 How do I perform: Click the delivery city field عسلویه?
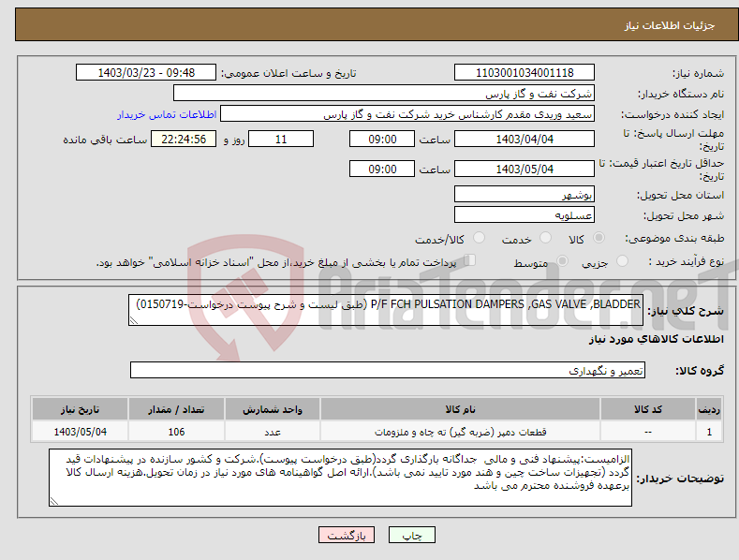click(x=525, y=215)
